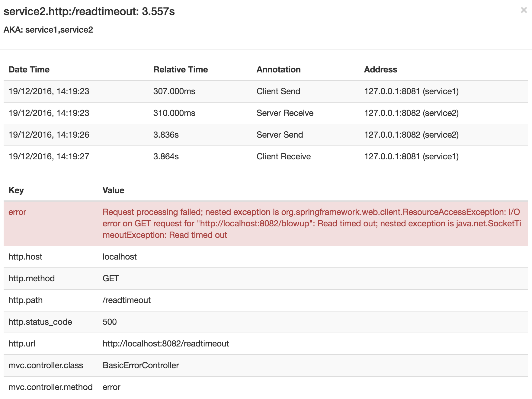Screen dimensions: 532x399
Task: Close the span detail dialog
Action: click(x=524, y=10)
